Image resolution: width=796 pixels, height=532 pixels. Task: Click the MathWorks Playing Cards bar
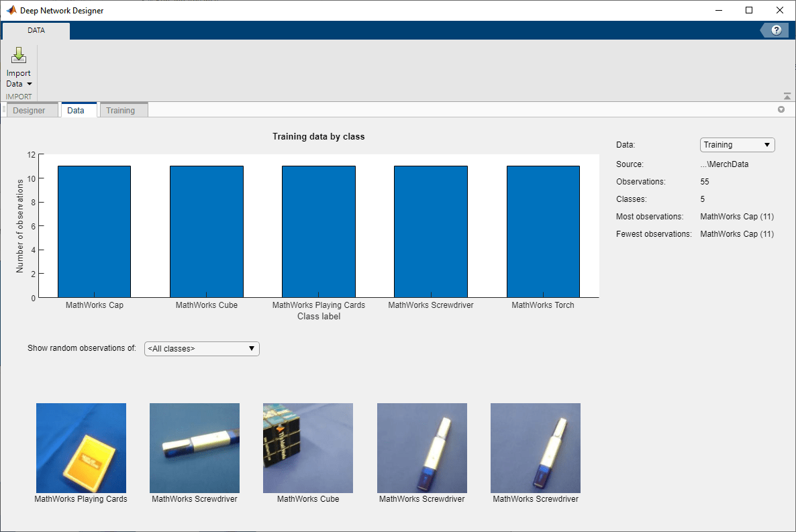click(x=319, y=231)
